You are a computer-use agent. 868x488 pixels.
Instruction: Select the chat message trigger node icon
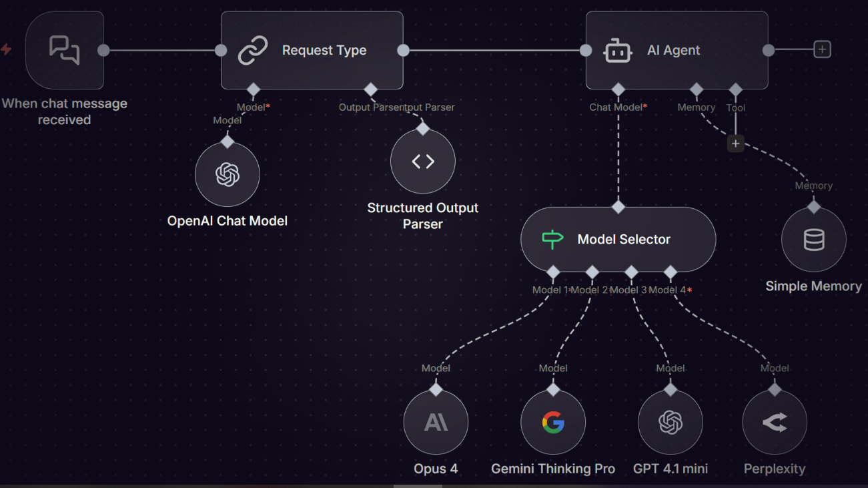click(x=65, y=50)
